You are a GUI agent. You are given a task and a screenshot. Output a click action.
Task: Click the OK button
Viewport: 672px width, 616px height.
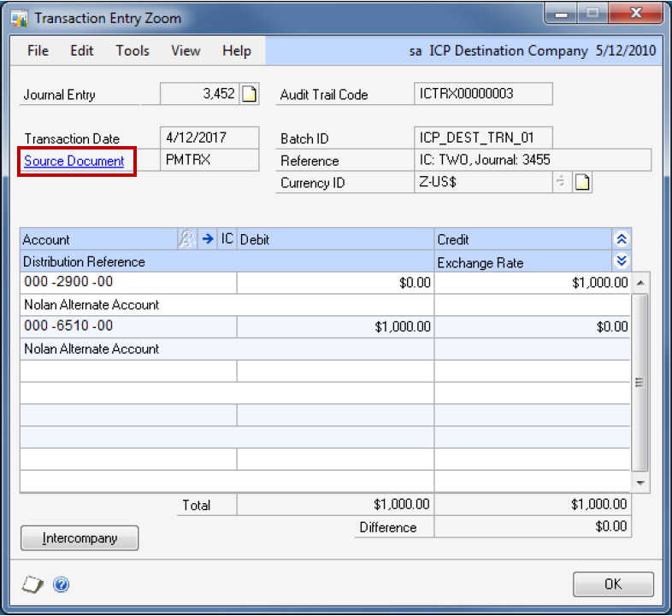point(613,584)
